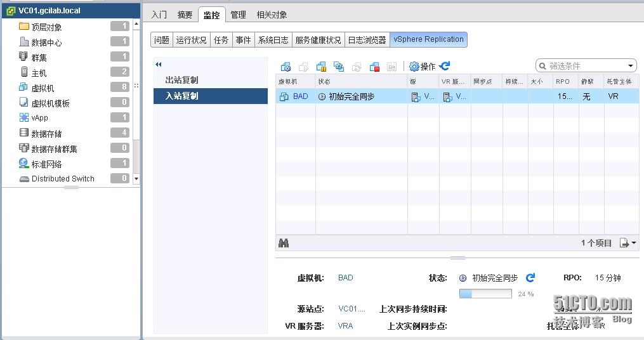Sort by the 虚拟机 column header
The width and height of the screenshot is (644, 340).
point(295,82)
